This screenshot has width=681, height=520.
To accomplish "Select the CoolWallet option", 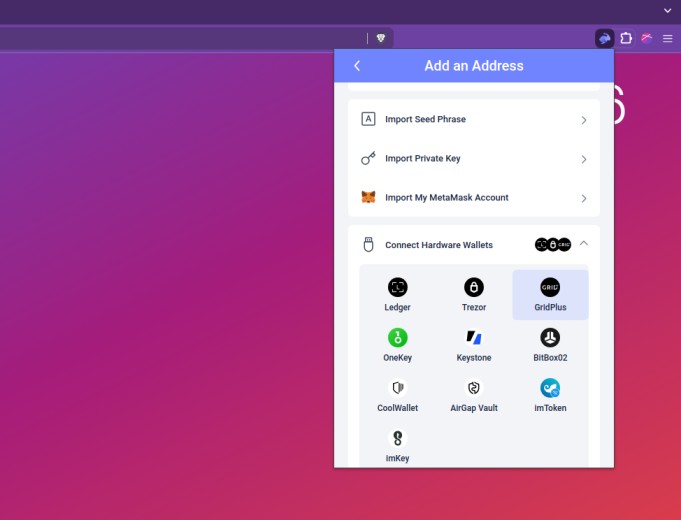I will (397, 396).
